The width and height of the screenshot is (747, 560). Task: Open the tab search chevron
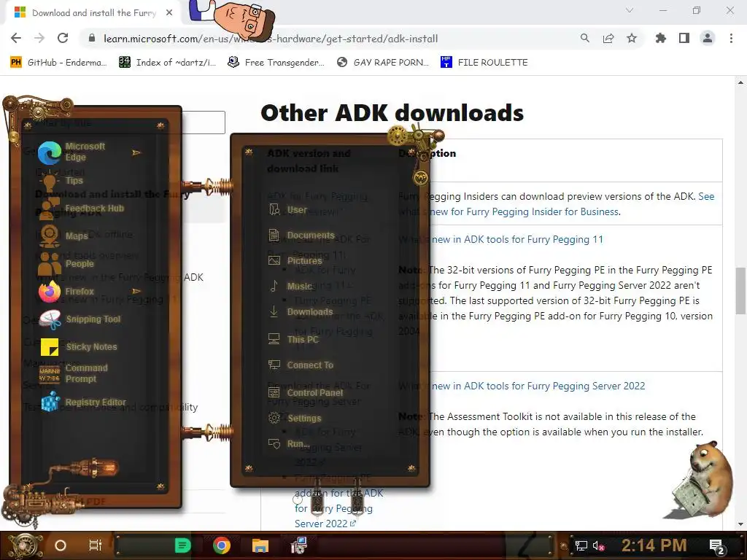[630, 10]
